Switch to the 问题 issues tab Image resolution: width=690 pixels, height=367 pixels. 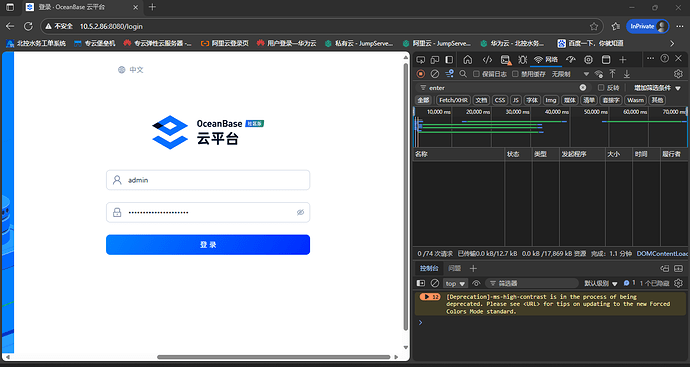(x=454, y=268)
